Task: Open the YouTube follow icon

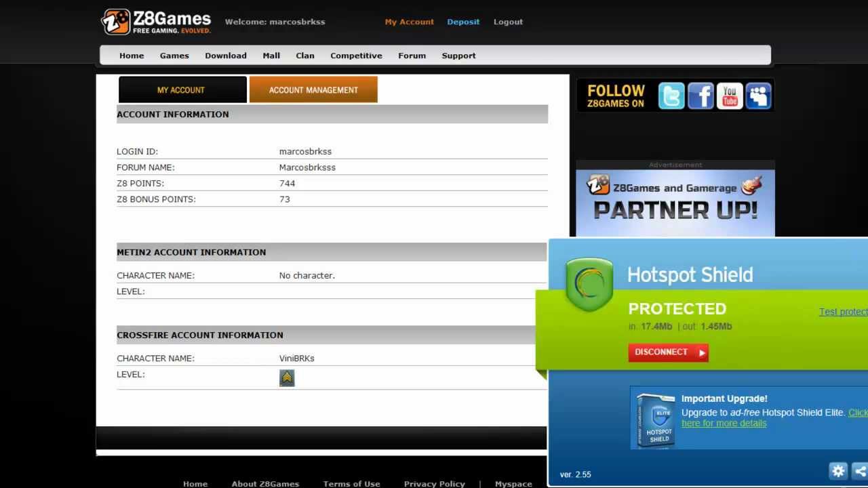Action: 730,96
